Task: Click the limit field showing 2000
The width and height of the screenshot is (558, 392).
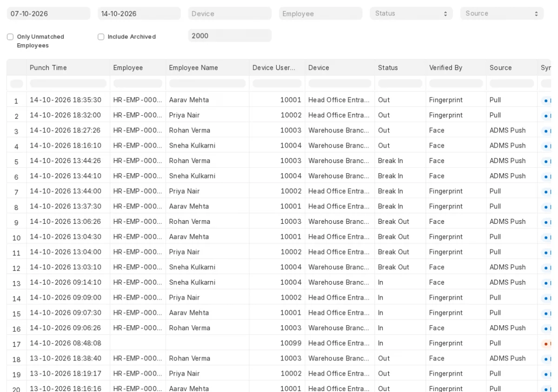Action: (230, 36)
